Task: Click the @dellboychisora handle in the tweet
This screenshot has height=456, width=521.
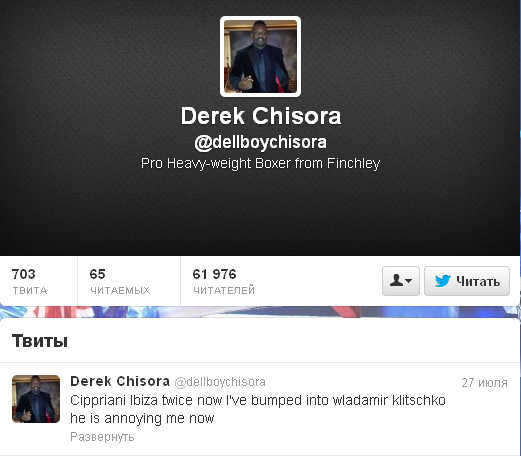Action: (220, 382)
